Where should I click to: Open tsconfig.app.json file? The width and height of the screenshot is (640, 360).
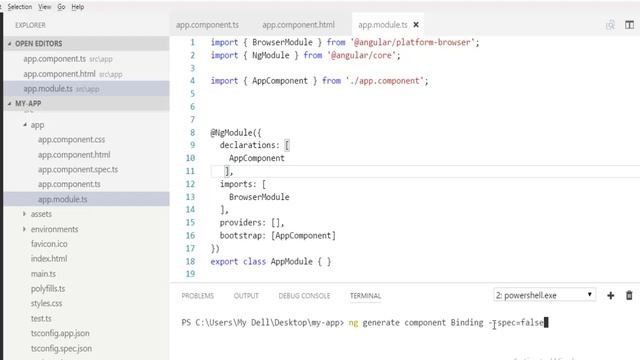pos(60,333)
